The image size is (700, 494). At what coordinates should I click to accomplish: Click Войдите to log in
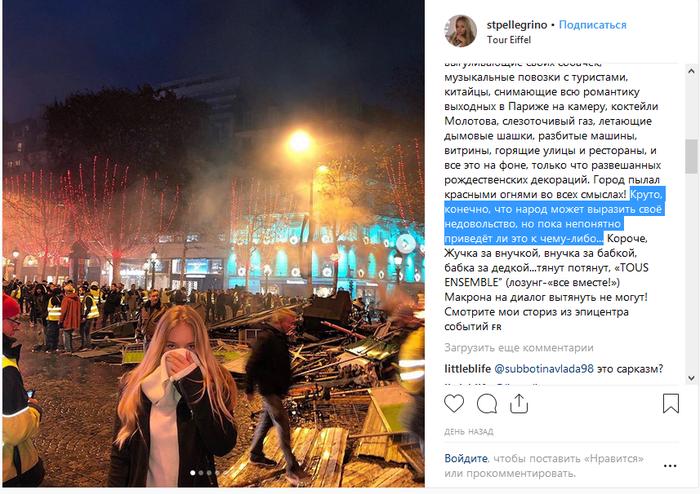pyautogui.click(x=466, y=459)
